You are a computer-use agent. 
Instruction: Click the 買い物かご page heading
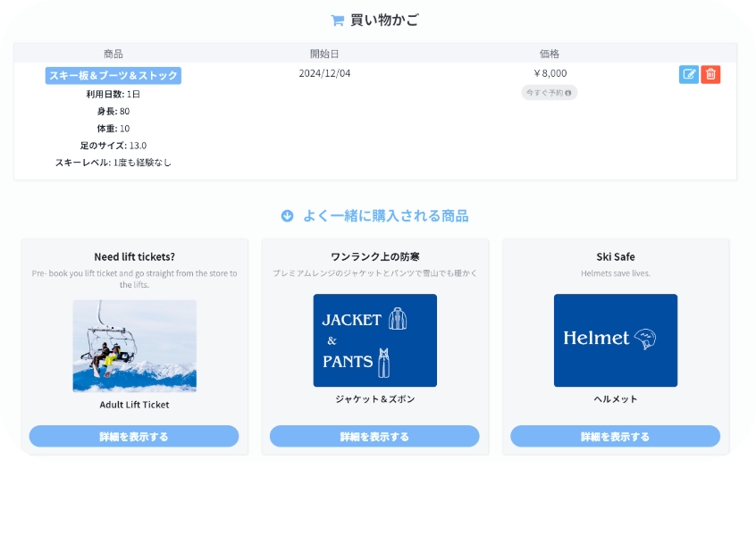tap(384, 21)
